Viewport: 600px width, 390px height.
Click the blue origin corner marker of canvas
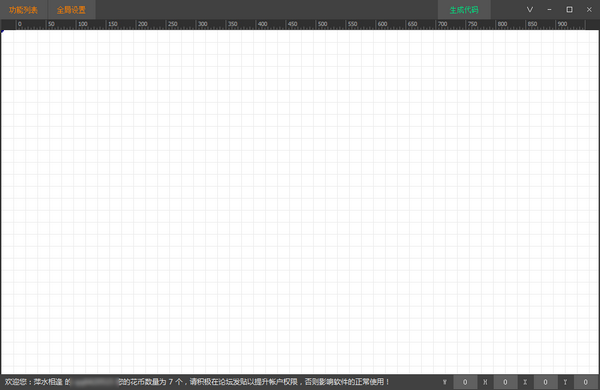[2, 31]
